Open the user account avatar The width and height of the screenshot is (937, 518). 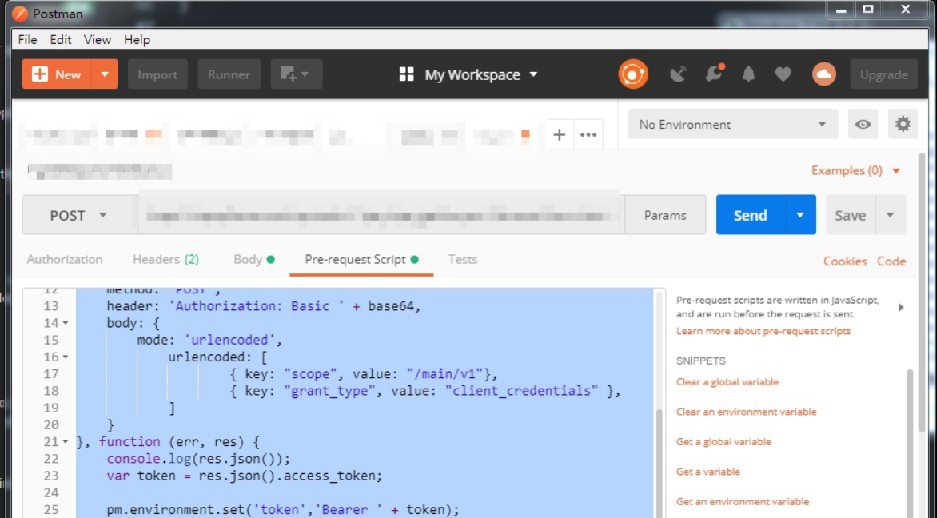[823, 74]
